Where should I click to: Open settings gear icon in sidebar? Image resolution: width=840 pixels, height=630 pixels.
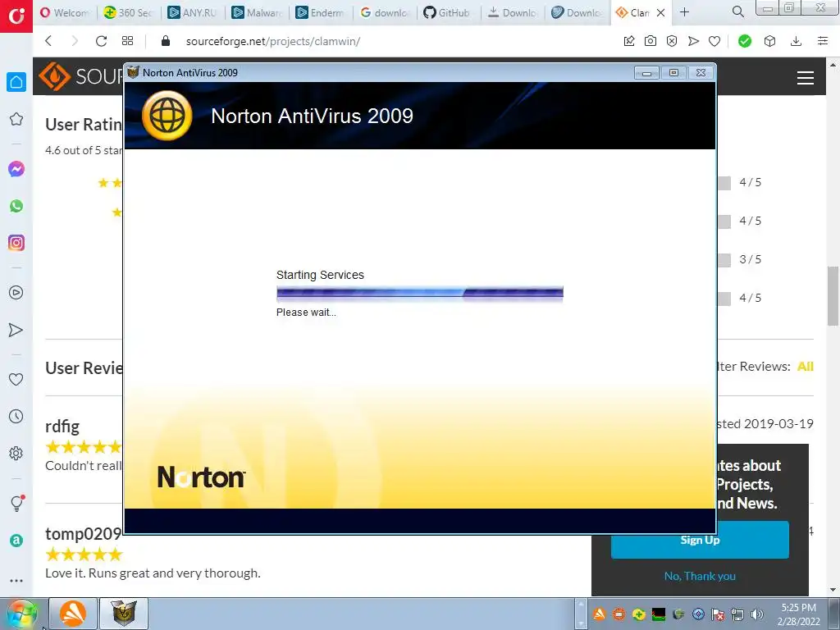coord(16,453)
